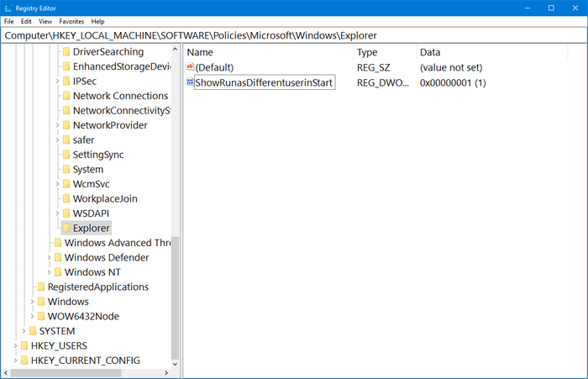Click the ShowRunasDifferentuserinStart DWORD icon
The width and height of the screenshot is (588, 379).
[x=190, y=82]
